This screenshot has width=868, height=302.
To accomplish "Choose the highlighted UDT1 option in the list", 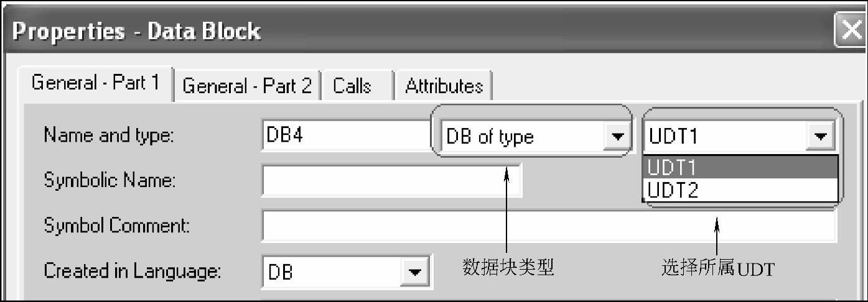I will (740, 168).
